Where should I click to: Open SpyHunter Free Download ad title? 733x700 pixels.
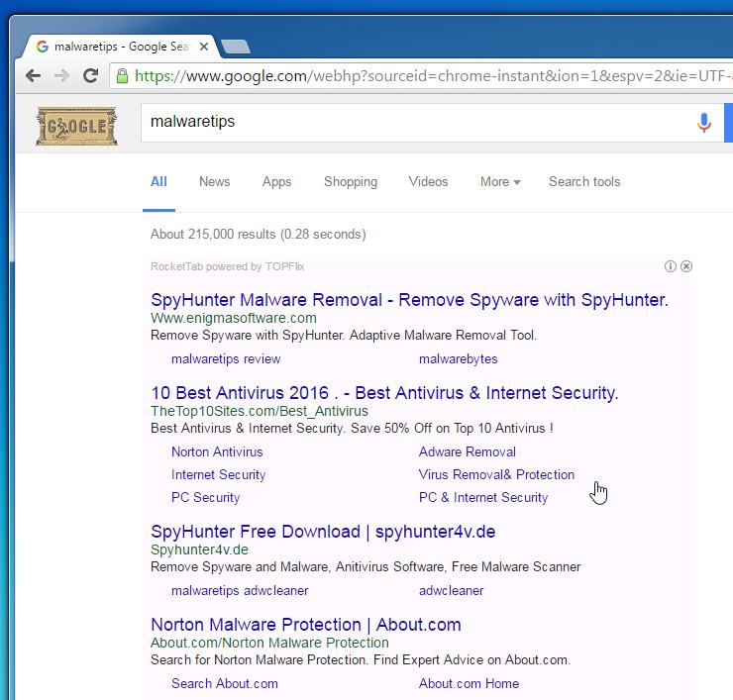point(323,532)
